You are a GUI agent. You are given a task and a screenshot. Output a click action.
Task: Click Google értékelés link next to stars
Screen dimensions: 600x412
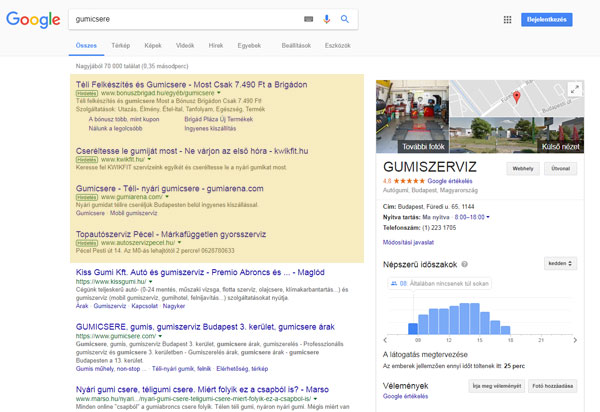[450, 181]
